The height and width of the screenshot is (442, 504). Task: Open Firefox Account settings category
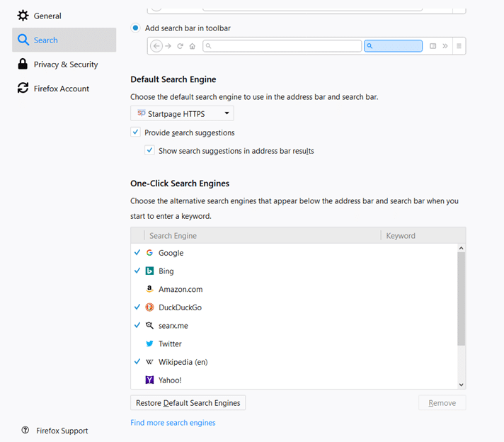(x=64, y=89)
